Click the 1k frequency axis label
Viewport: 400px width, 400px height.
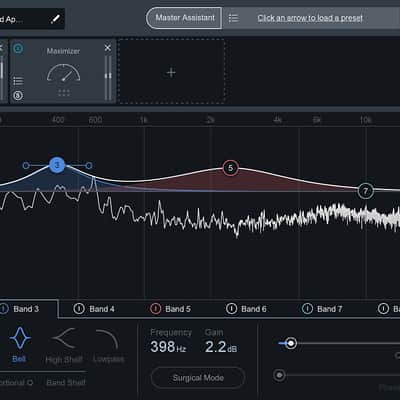143,119
